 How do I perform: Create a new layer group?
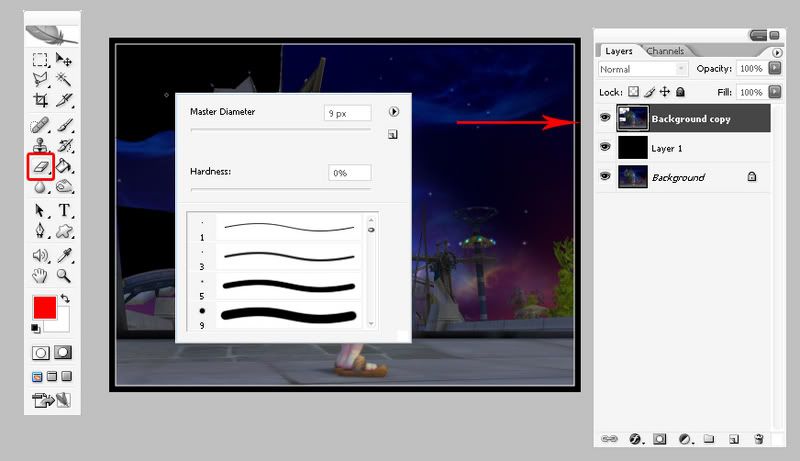click(x=709, y=438)
